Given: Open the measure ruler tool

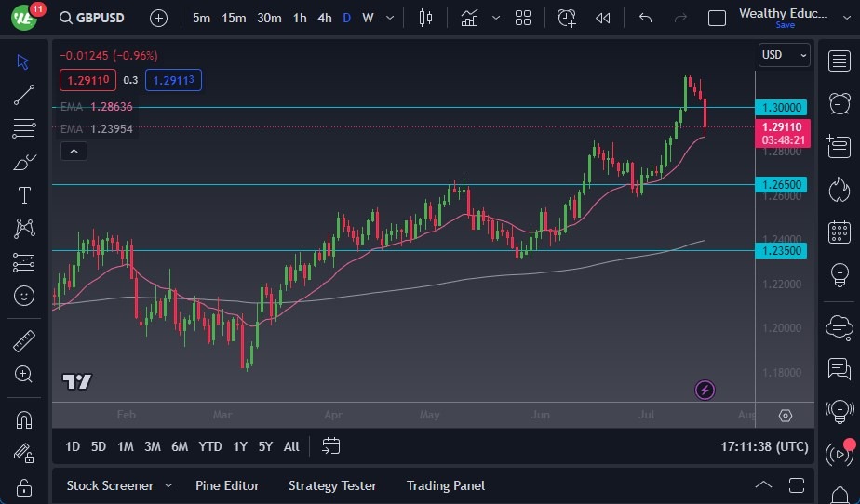Looking at the screenshot, I should click(x=24, y=341).
